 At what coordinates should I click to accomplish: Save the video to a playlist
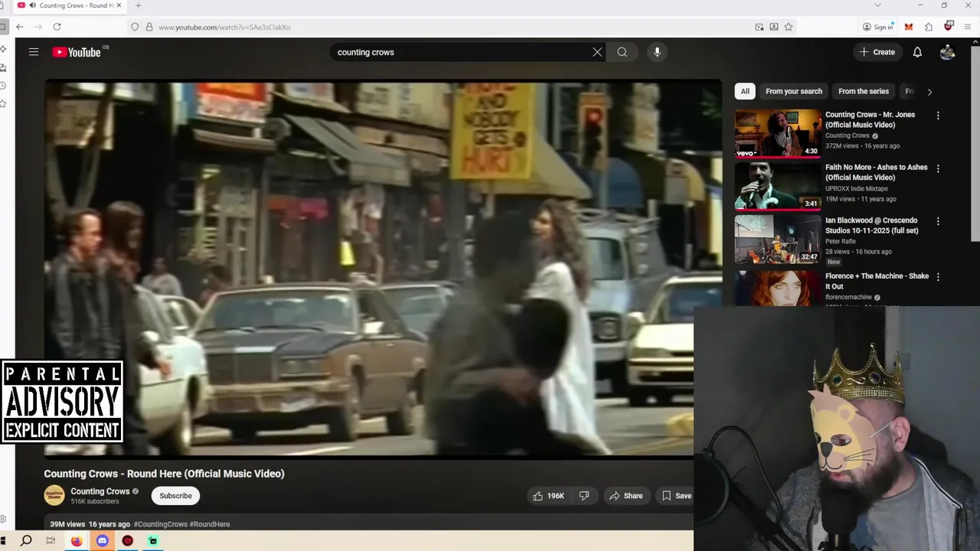677,496
